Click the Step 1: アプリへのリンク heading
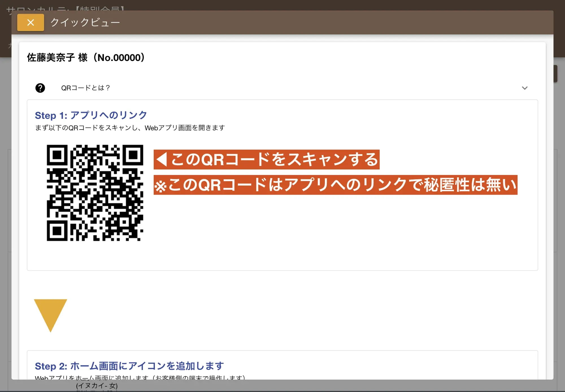The image size is (565, 392). [x=91, y=115]
